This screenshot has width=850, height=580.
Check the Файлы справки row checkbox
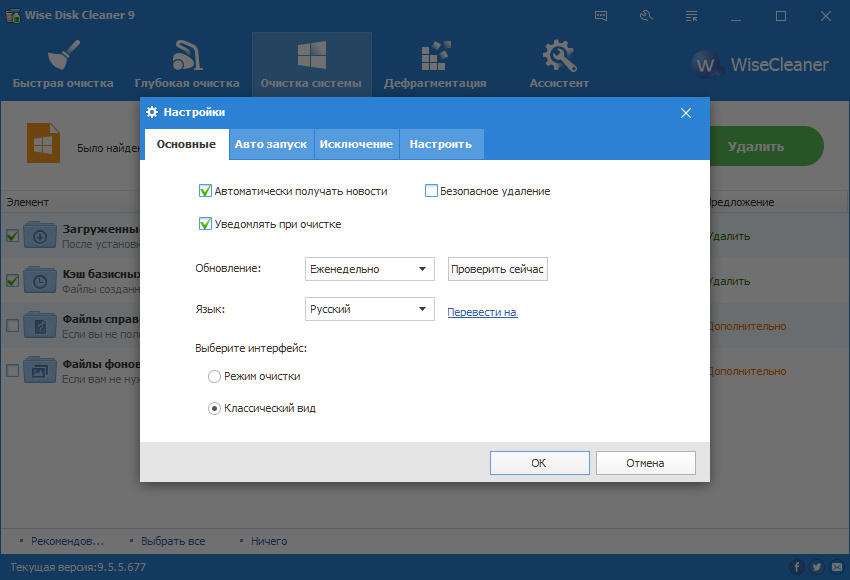pyautogui.click(x=12, y=325)
